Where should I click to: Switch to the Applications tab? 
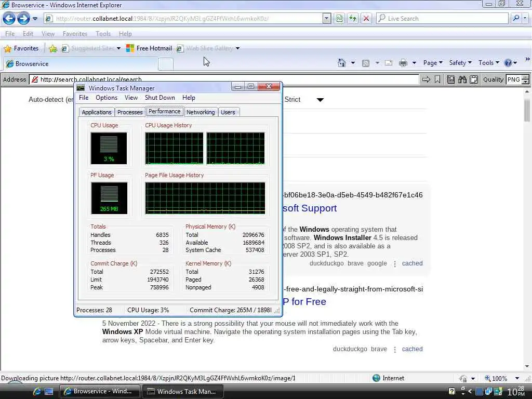(x=96, y=112)
